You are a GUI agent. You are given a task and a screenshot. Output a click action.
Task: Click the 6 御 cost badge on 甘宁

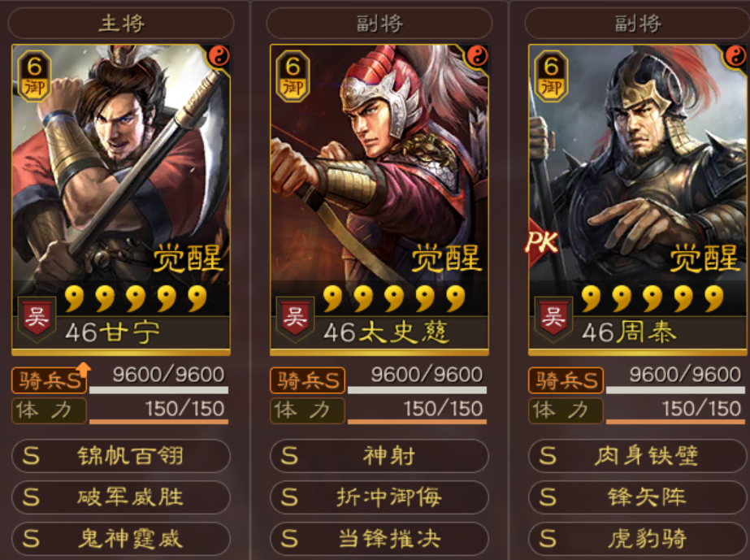coord(34,76)
